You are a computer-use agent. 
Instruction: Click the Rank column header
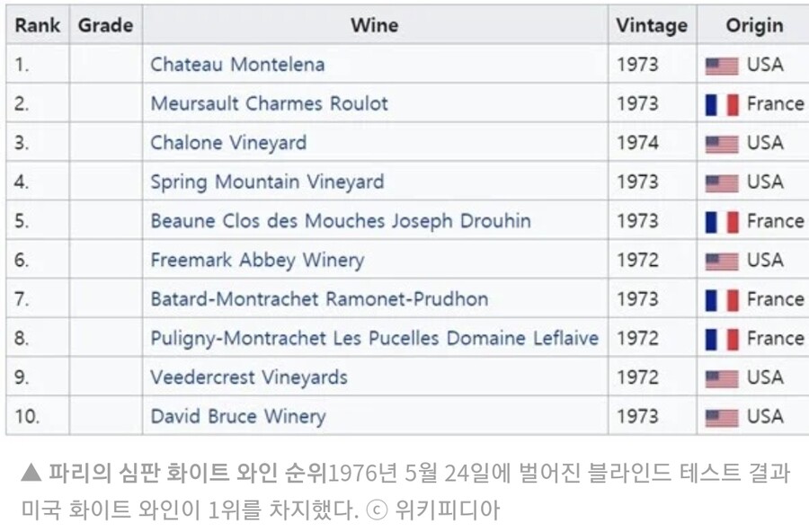38,25
